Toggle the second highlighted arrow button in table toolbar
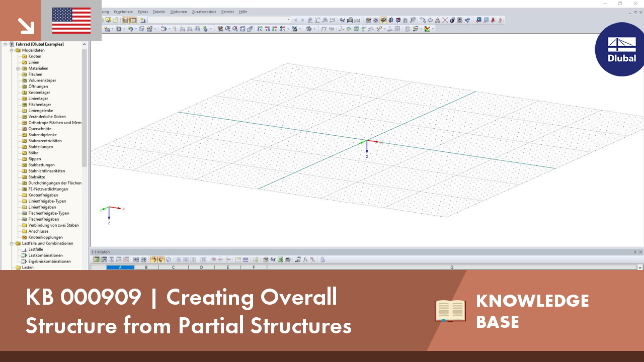 [161, 259]
